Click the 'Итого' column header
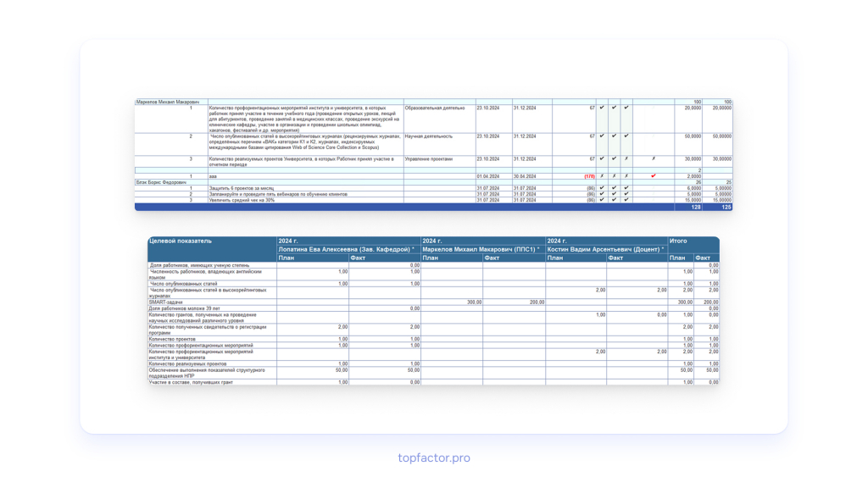This screenshot has width=868, height=488. pos(678,241)
